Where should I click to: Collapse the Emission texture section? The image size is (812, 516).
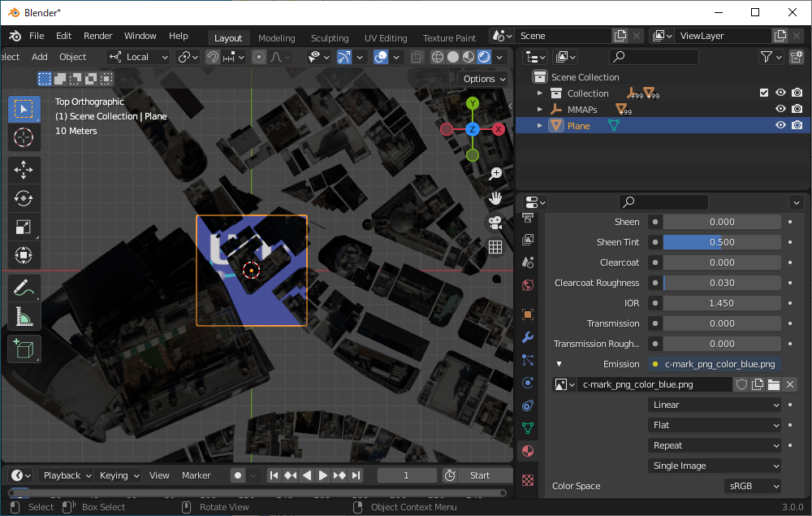coord(559,364)
